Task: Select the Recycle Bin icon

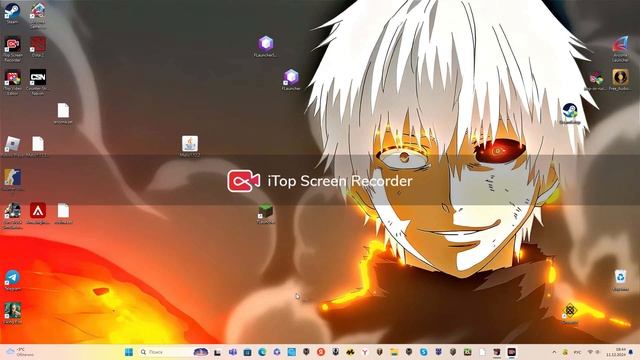Action: [620, 280]
